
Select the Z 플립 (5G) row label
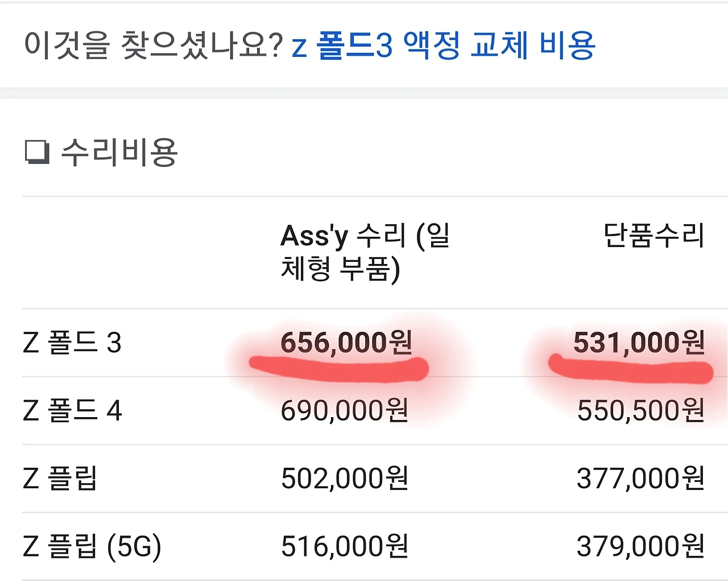92,546
